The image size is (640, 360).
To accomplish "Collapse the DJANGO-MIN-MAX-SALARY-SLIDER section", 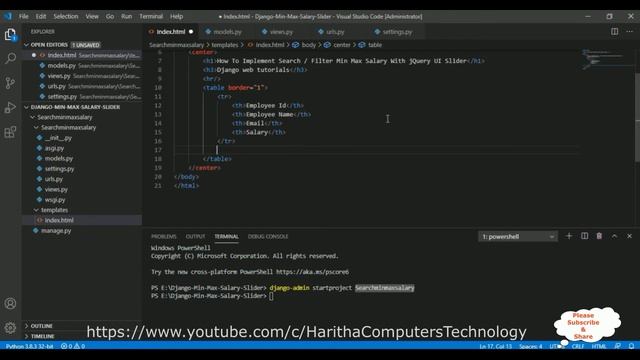I will (x=82, y=107).
